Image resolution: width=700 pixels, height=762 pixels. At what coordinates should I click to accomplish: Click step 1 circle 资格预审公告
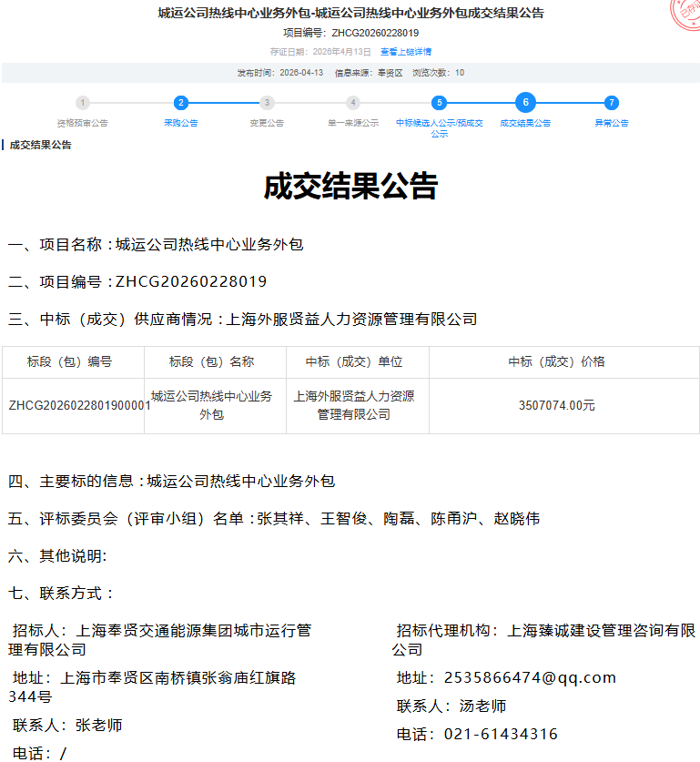coord(83,103)
